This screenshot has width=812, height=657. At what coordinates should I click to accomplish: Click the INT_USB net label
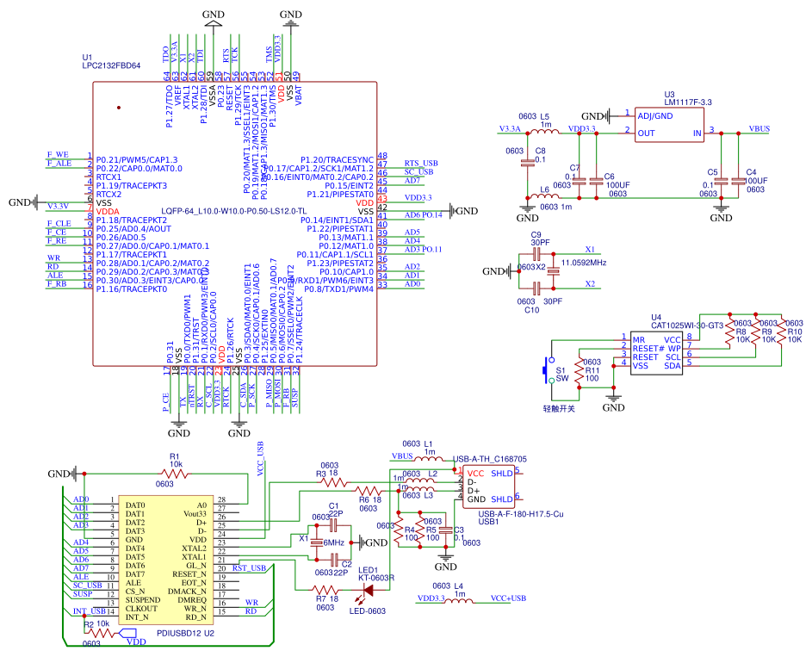[89, 611]
